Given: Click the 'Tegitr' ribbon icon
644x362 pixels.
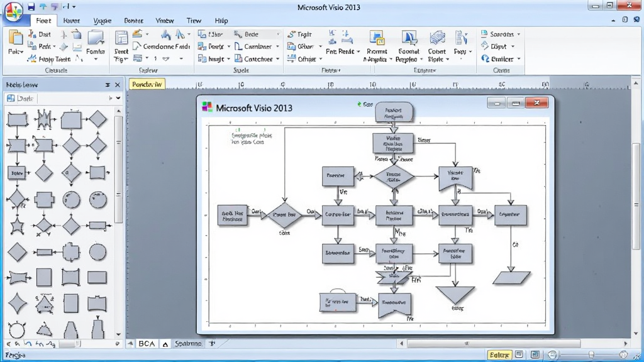Looking at the screenshot, I should tap(292, 34).
